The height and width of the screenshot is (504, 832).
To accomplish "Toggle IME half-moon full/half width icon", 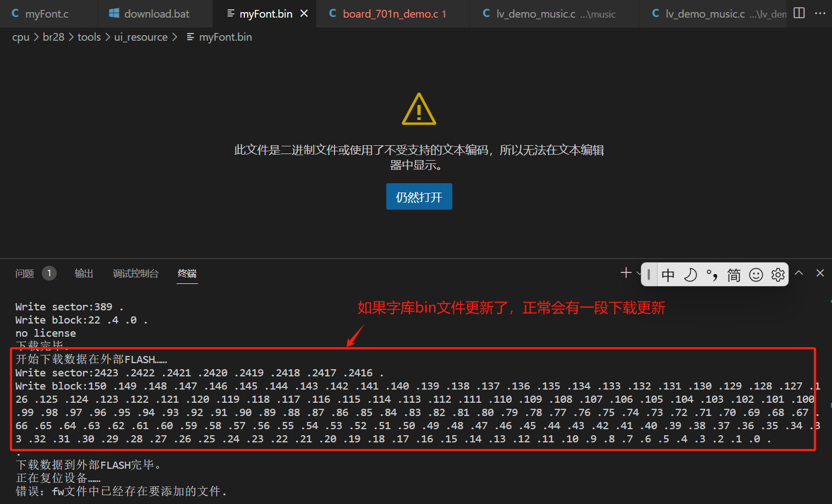I will 690,275.
